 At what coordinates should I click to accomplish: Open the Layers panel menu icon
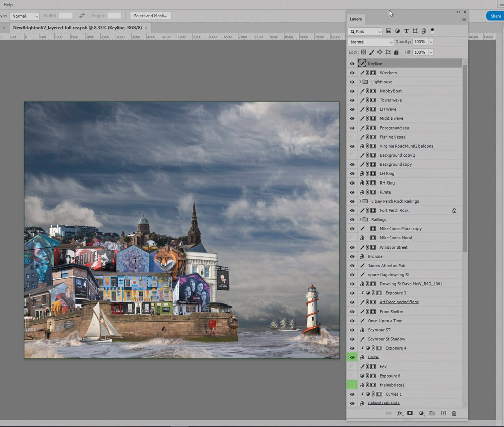464,19
